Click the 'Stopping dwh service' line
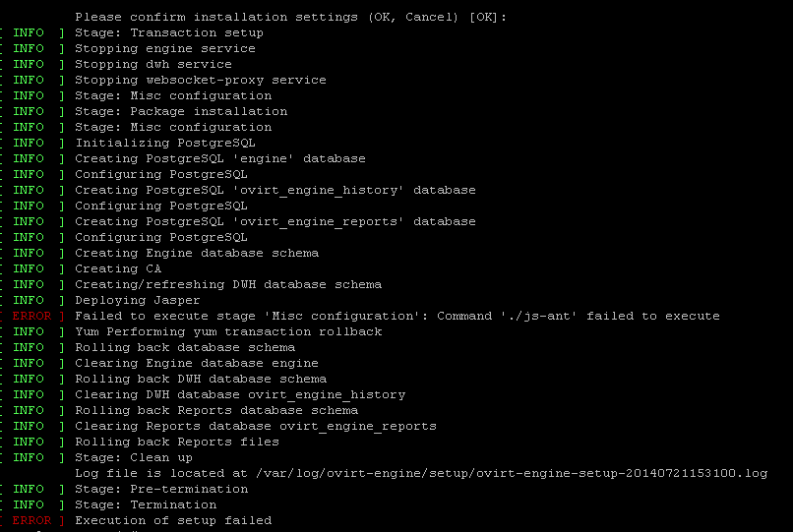Image resolution: width=793 pixels, height=532 pixels. (x=153, y=64)
